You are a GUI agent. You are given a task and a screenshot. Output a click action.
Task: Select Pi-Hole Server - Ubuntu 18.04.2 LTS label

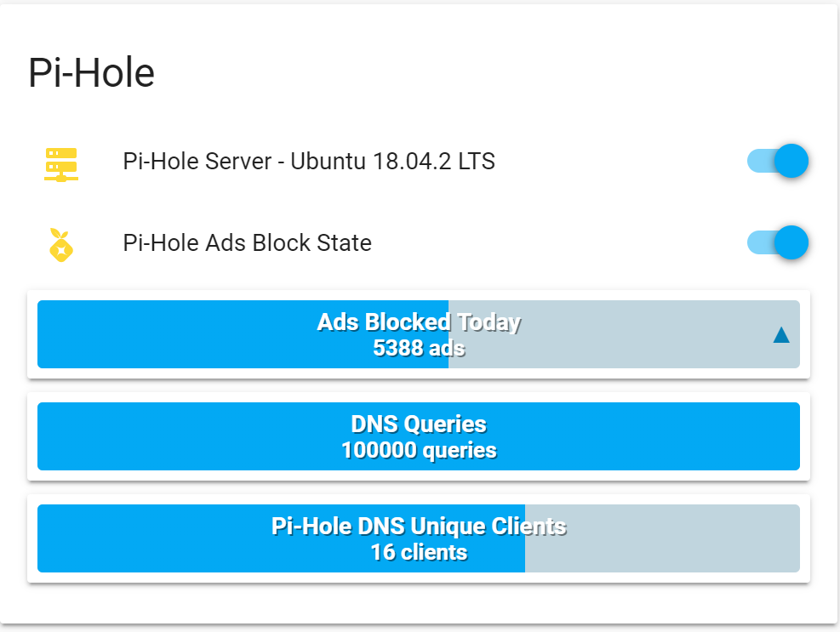pos(309,162)
